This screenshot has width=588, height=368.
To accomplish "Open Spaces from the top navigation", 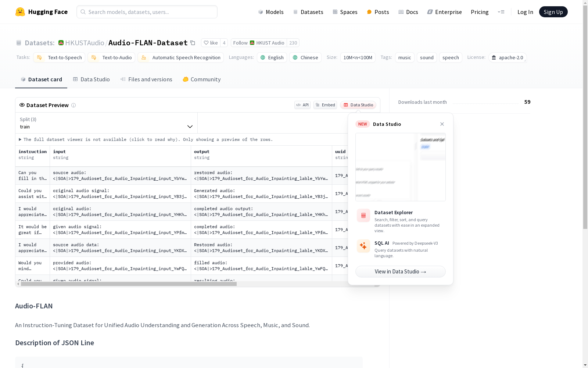I will [x=345, y=12].
